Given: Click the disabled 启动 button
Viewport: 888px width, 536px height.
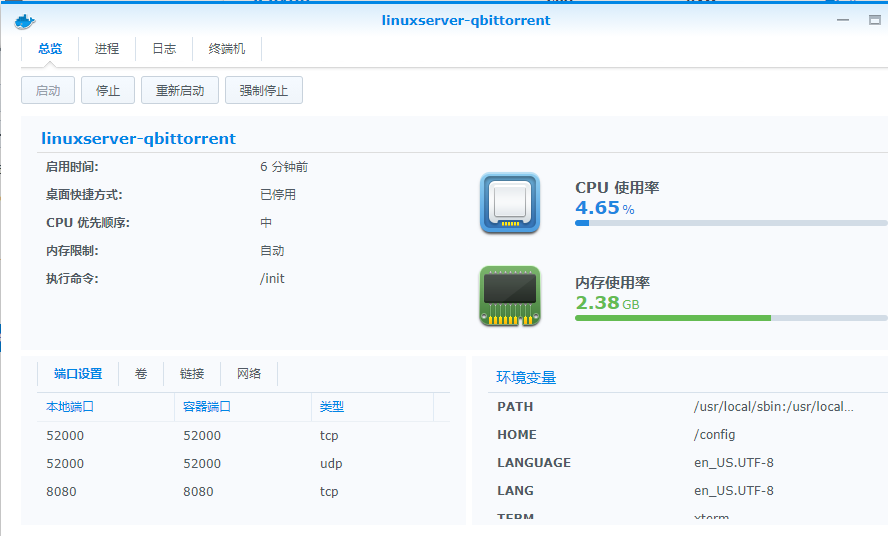Looking at the screenshot, I should click(48, 90).
